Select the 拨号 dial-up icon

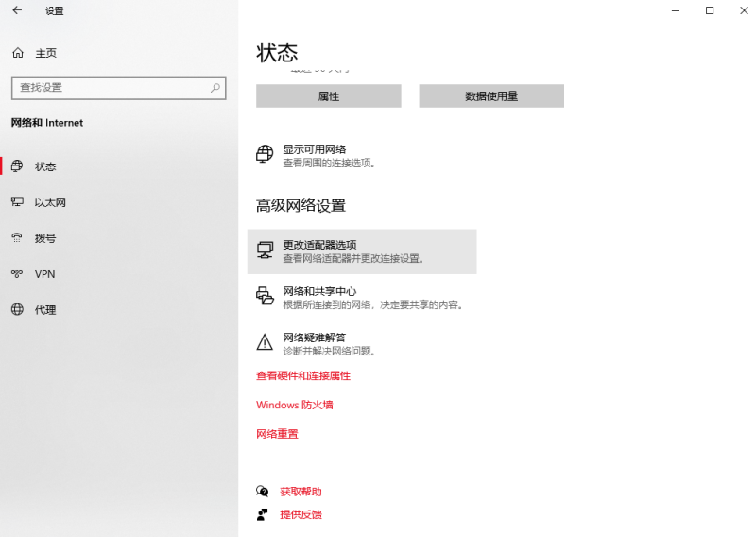pyautogui.click(x=17, y=237)
